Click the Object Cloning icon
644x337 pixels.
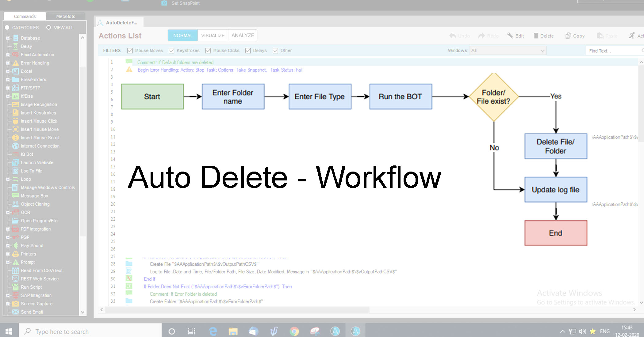coord(15,204)
